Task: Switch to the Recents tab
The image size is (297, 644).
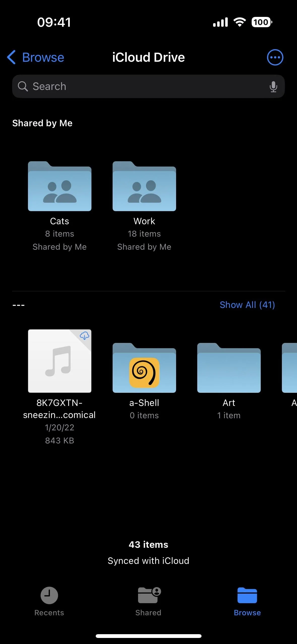Action: click(x=49, y=601)
